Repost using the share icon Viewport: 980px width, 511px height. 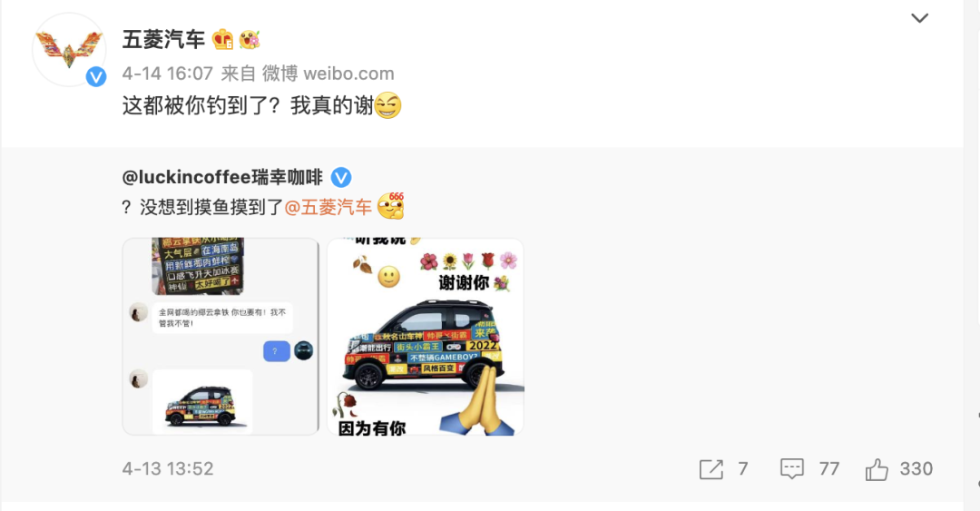tap(711, 469)
